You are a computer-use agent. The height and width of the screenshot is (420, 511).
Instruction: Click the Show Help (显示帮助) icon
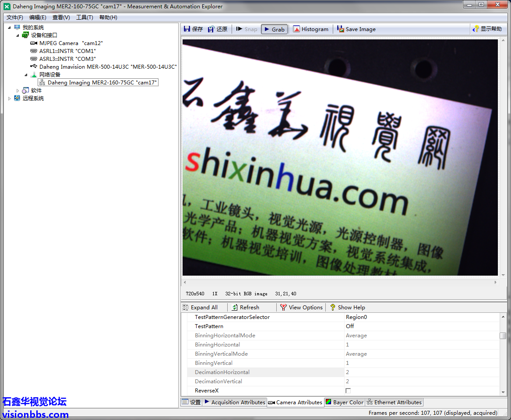click(x=476, y=29)
